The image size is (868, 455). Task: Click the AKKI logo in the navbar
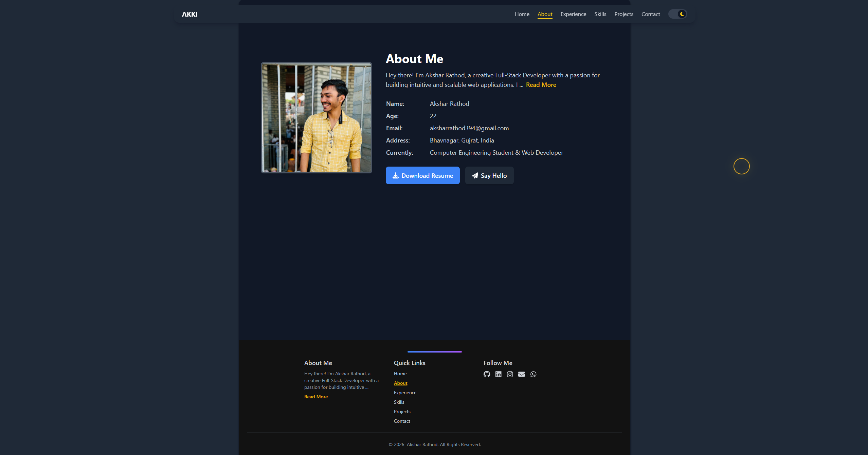tap(189, 14)
